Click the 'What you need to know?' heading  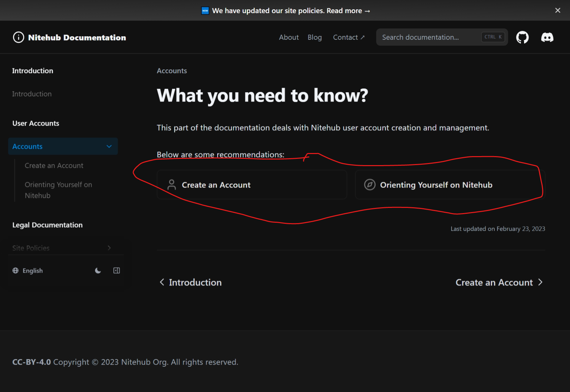[x=263, y=96]
